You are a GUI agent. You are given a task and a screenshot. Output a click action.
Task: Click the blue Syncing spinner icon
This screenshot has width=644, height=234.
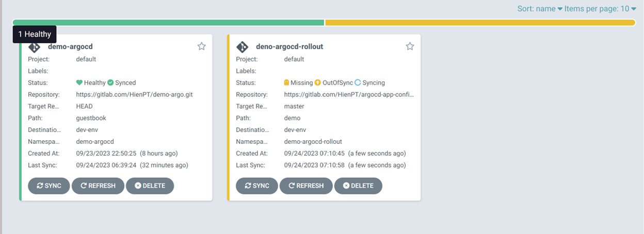358,82
